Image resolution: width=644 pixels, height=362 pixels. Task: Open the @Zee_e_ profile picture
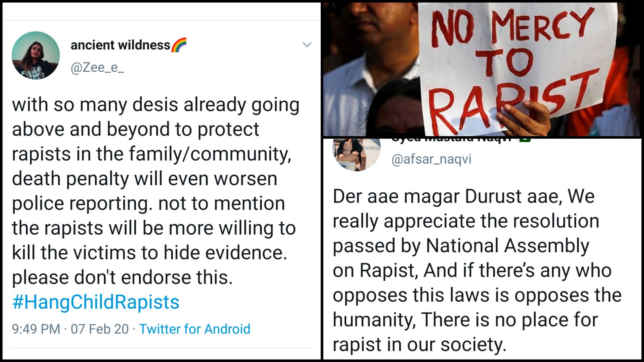pos(36,55)
